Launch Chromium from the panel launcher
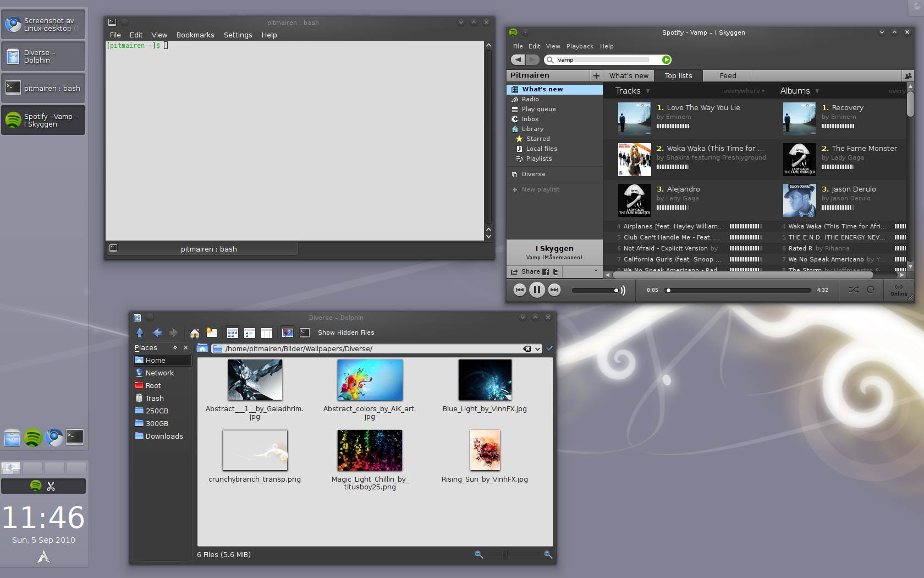 pyautogui.click(x=54, y=437)
